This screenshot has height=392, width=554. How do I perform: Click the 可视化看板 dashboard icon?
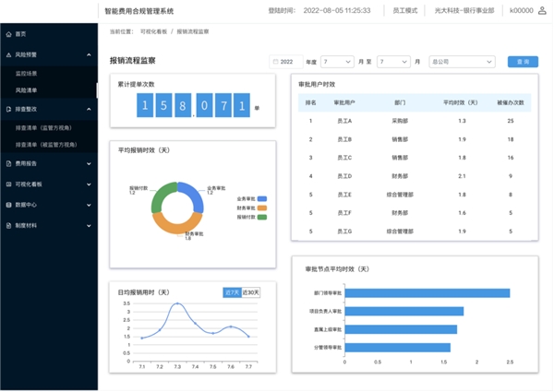(x=8, y=184)
